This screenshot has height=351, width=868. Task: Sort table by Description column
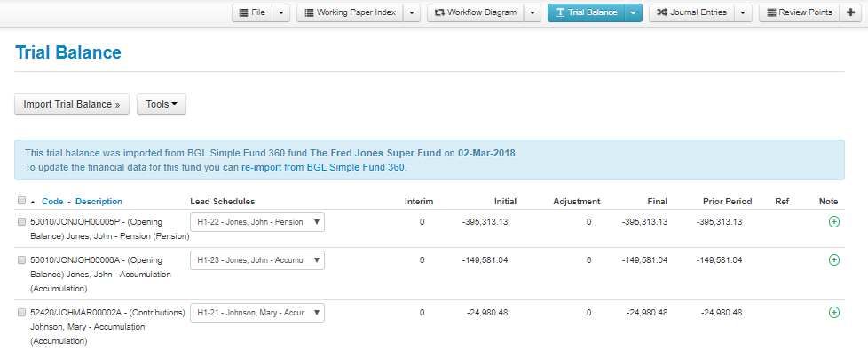pos(99,202)
